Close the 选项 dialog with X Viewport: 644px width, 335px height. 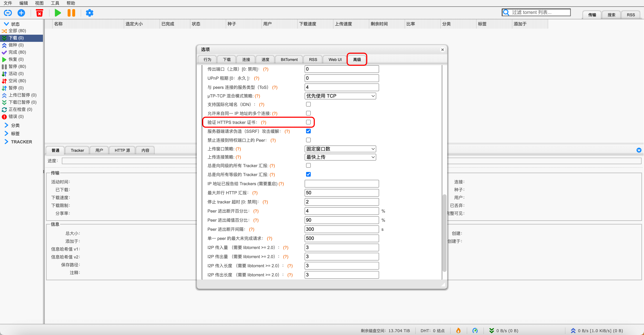(443, 50)
